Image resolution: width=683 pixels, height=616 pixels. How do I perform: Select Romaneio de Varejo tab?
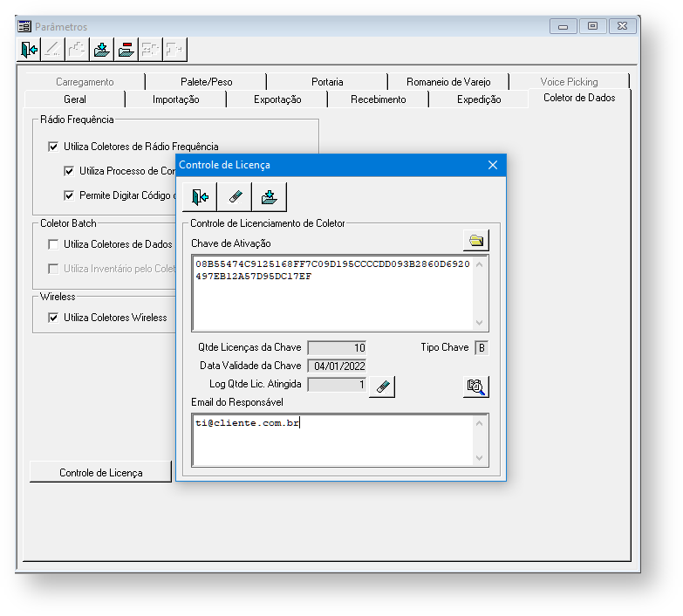pos(448,82)
